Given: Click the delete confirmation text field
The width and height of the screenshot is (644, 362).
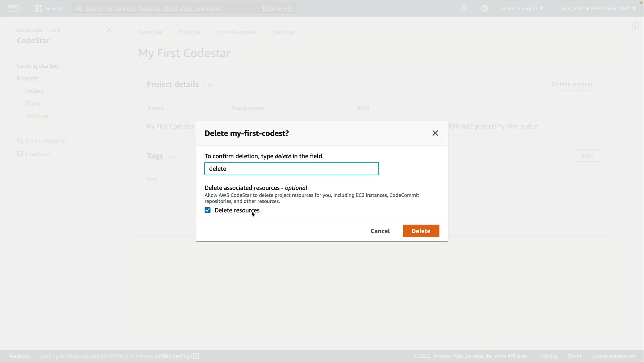Looking at the screenshot, I should [291, 169].
